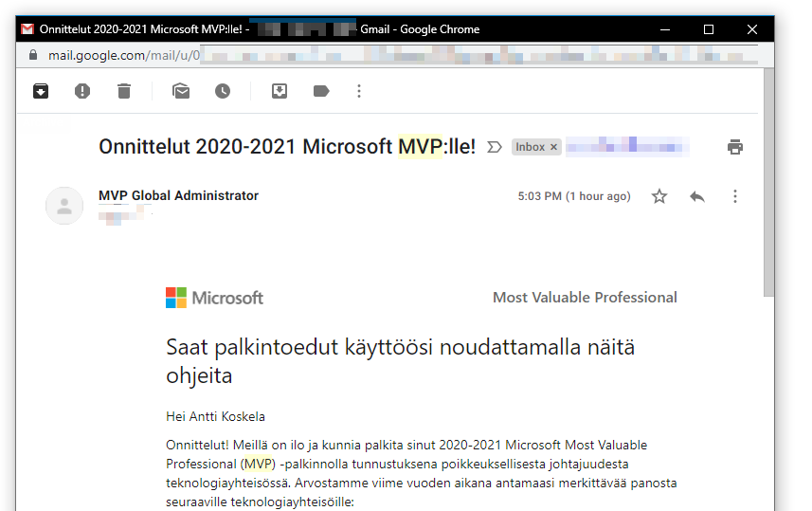Archive this email with the archive icon
Image resolution: width=812 pixels, height=511 pixels.
[41, 91]
